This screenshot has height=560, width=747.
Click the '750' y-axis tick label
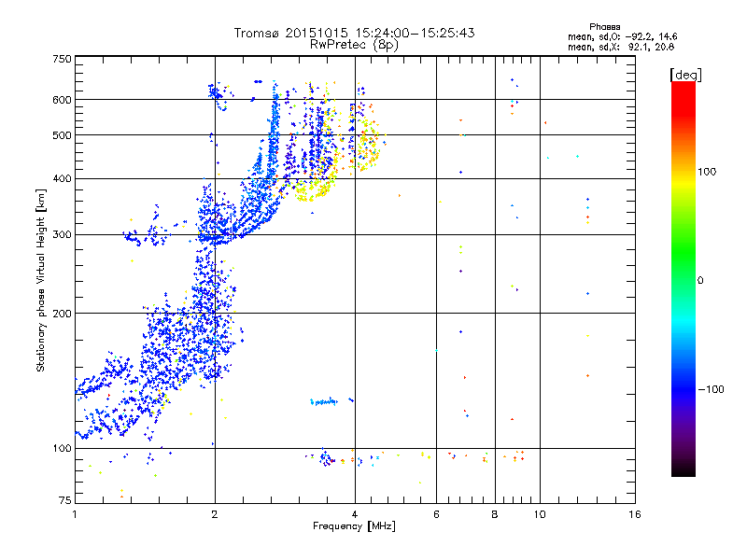click(62, 59)
